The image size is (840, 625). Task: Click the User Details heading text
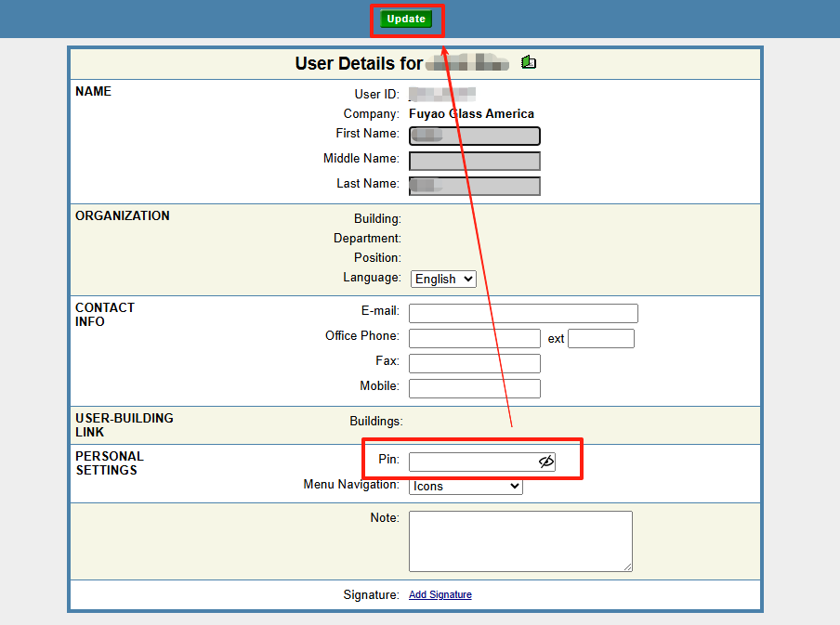358,63
